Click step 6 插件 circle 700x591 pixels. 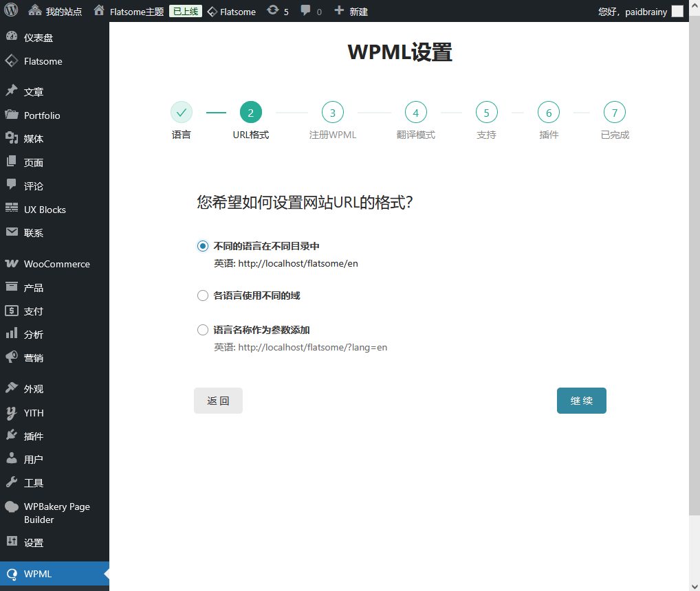tap(549, 113)
